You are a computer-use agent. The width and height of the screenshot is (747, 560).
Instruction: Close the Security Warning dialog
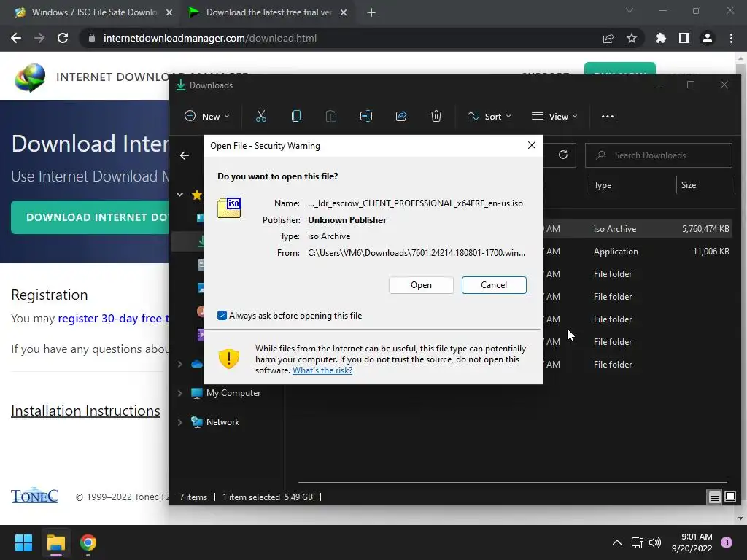tap(532, 146)
